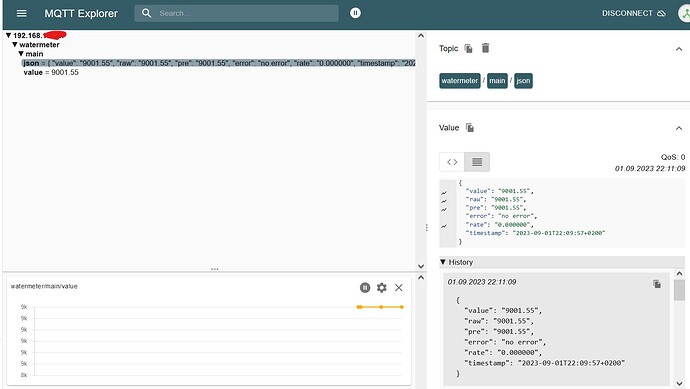Click the "timestamp" line in value view
The image size is (690, 389).
pyautogui.click(x=535, y=233)
